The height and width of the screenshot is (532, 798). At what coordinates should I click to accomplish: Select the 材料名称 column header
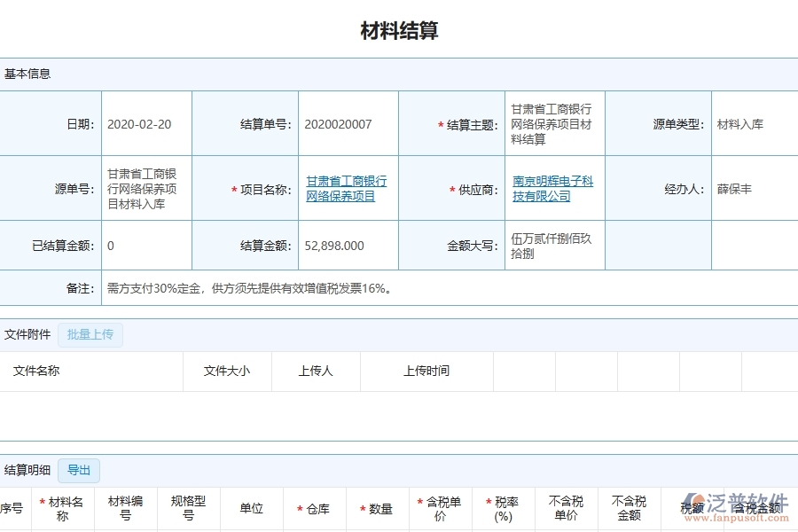coord(62,508)
